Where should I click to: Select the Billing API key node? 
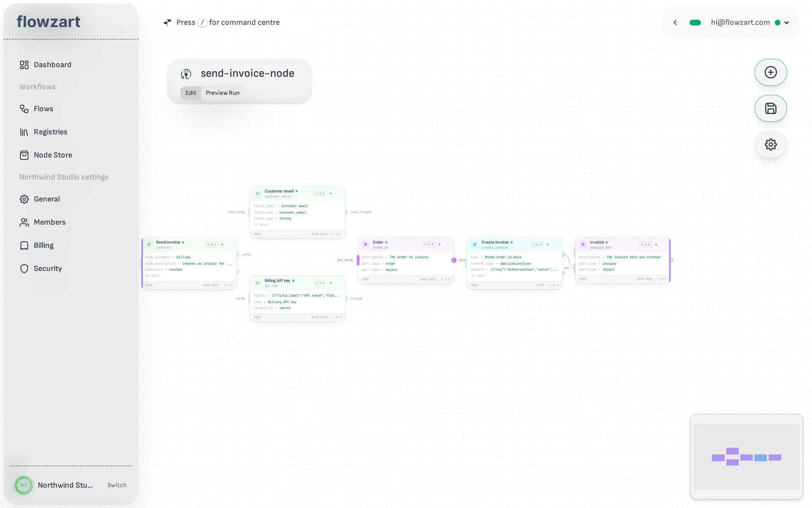pyautogui.click(x=297, y=299)
